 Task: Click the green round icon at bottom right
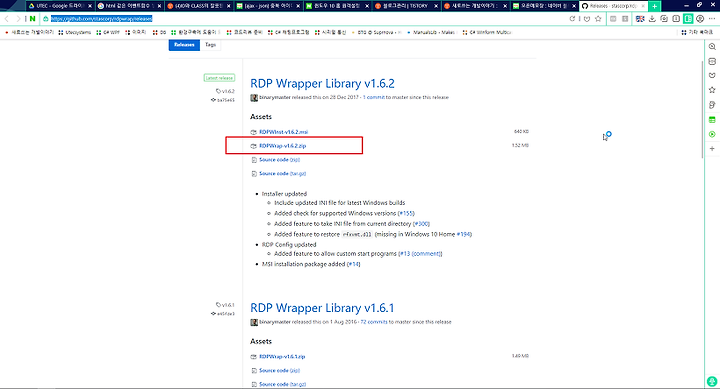point(712,381)
